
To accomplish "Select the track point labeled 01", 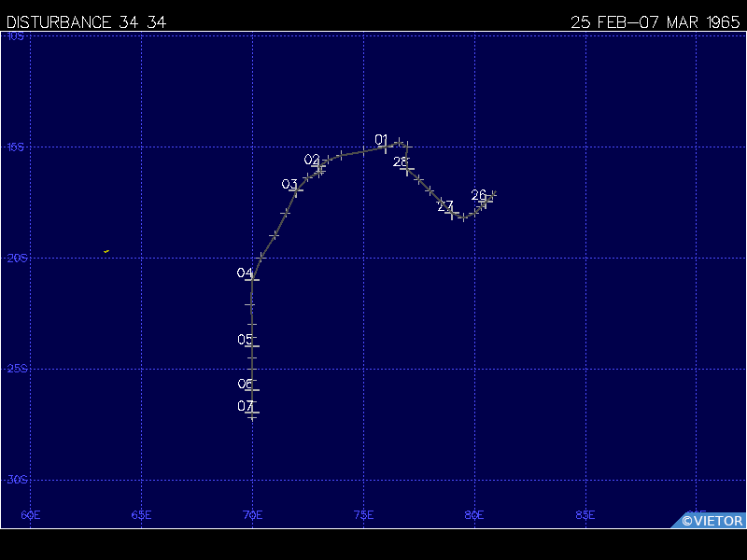I will (x=385, y=147).
